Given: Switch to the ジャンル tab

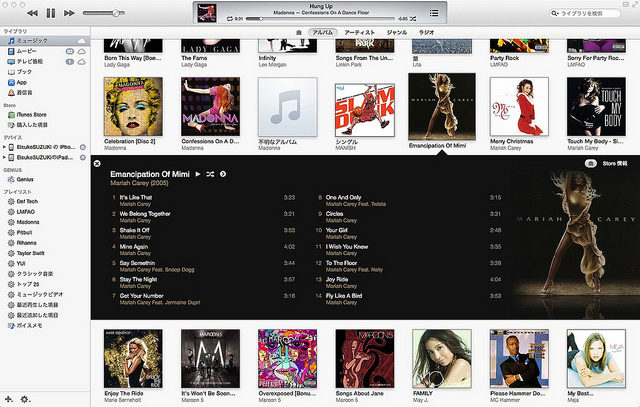Looking at the screenshot, I should click(x=397, y=32).
